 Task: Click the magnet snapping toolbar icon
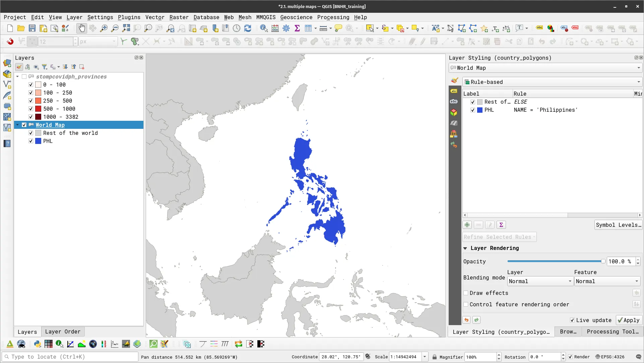point(10,41)
